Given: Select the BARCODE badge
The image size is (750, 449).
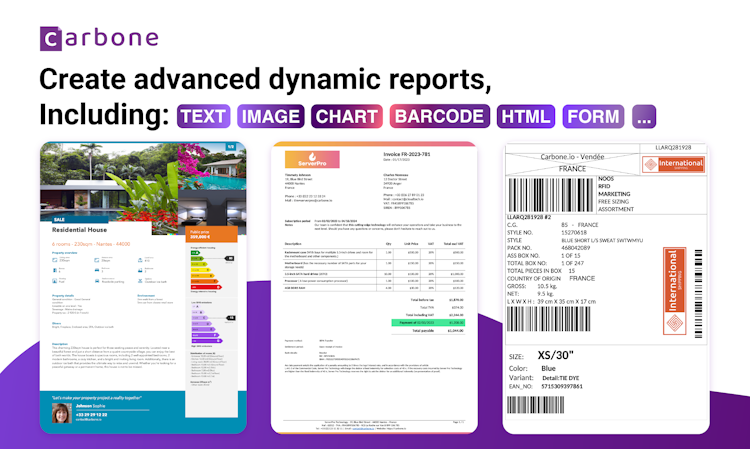Looking at the screenshot, I should tap(440, 116).
